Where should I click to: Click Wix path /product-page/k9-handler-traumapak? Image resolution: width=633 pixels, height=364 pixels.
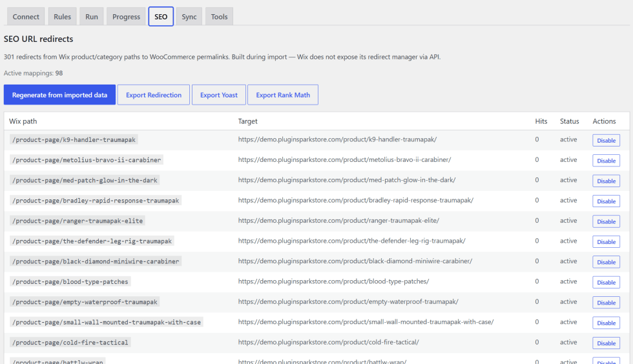tap(74, 139)
